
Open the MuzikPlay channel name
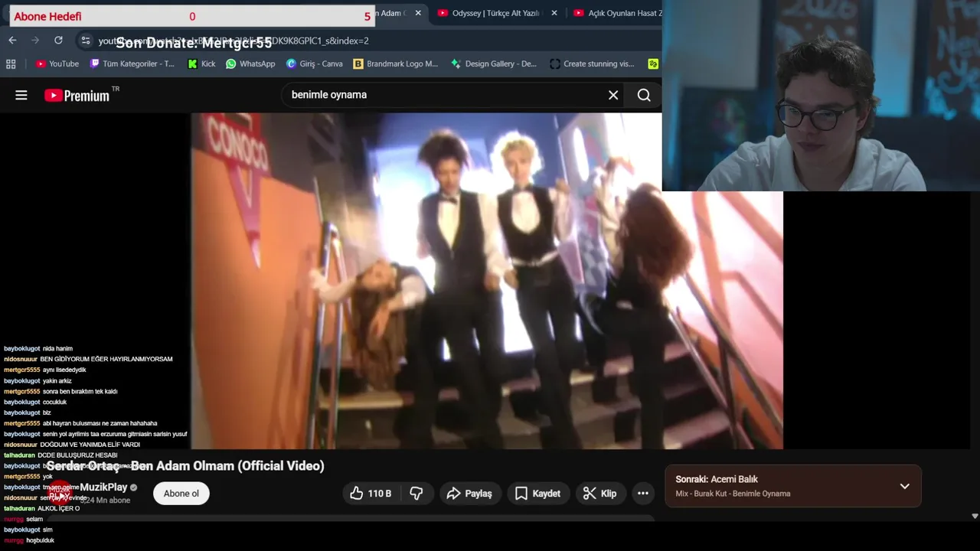(x=103, y=487)
